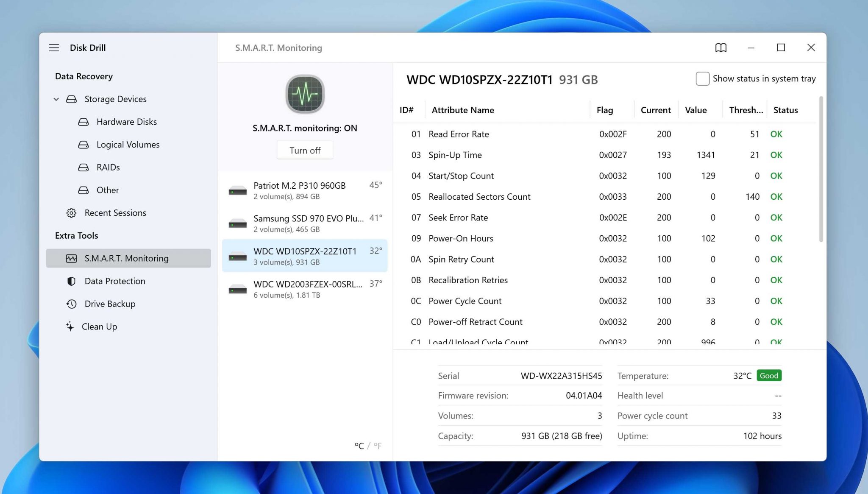Open the help book icon
Image resolution: width=868 pixels, height=494 pixels.
(x=721, y=48)
